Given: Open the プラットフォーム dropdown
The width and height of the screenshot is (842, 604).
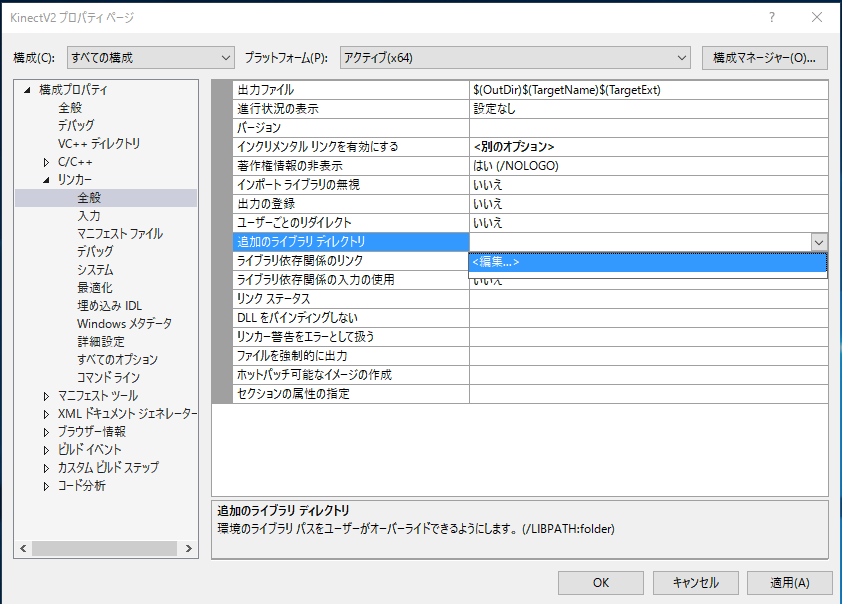Looking at the screenshot, I should point(515,58).
